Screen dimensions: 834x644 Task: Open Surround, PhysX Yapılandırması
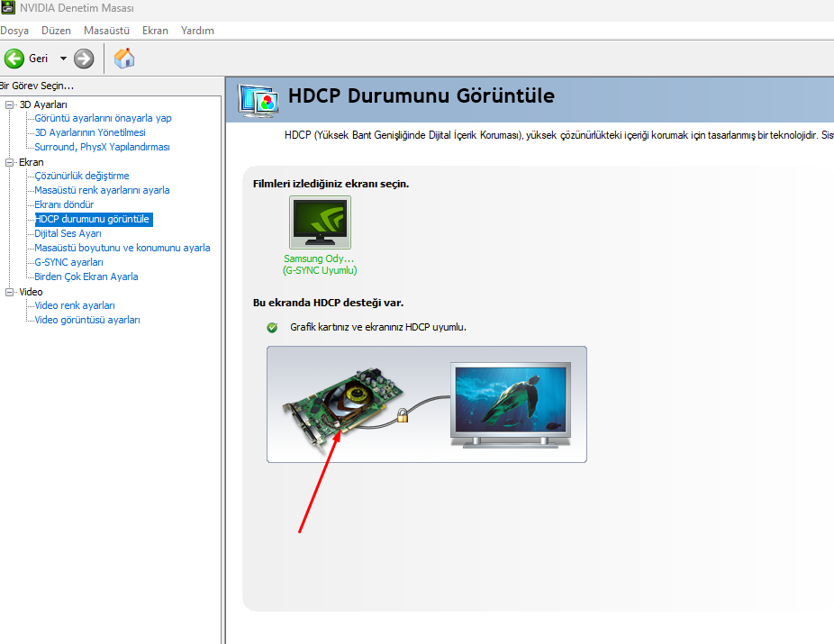tap(102, 147)
